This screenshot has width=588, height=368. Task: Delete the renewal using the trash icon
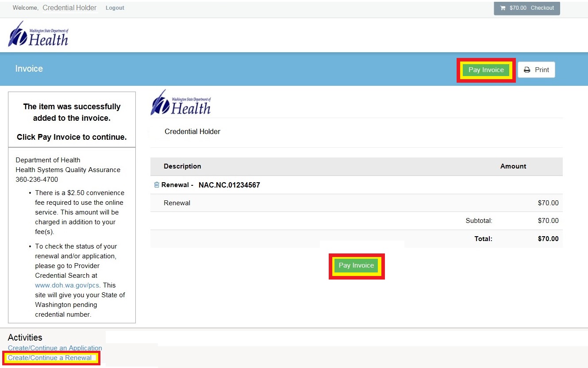point(156,185)
